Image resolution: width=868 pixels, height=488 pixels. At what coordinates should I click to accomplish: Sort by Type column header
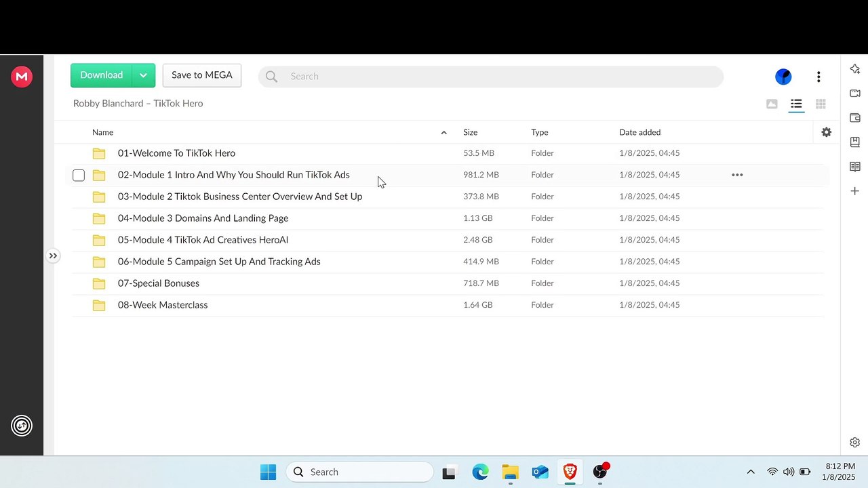(539, 132)
